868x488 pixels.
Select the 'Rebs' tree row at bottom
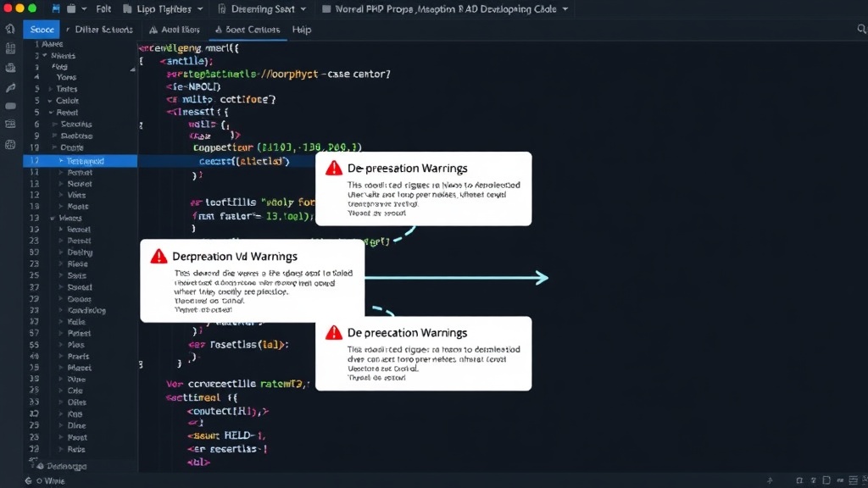click(x=81, y=449)
